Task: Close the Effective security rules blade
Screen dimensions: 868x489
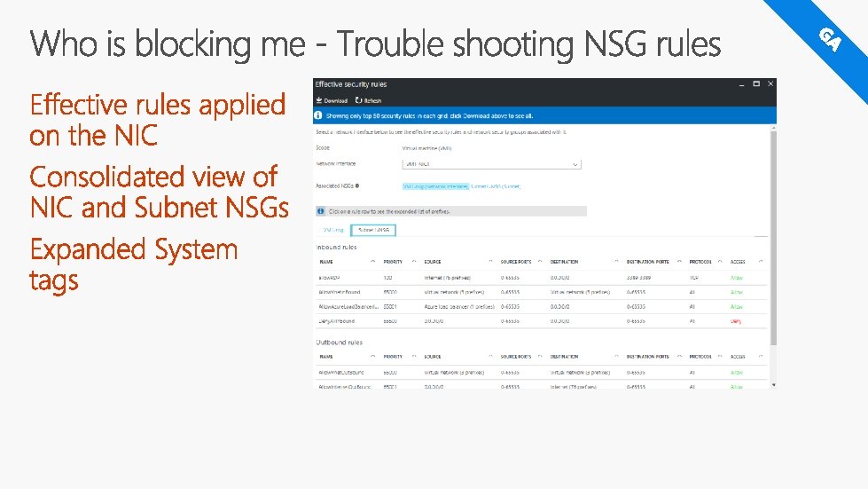Action: pos(770,83)
